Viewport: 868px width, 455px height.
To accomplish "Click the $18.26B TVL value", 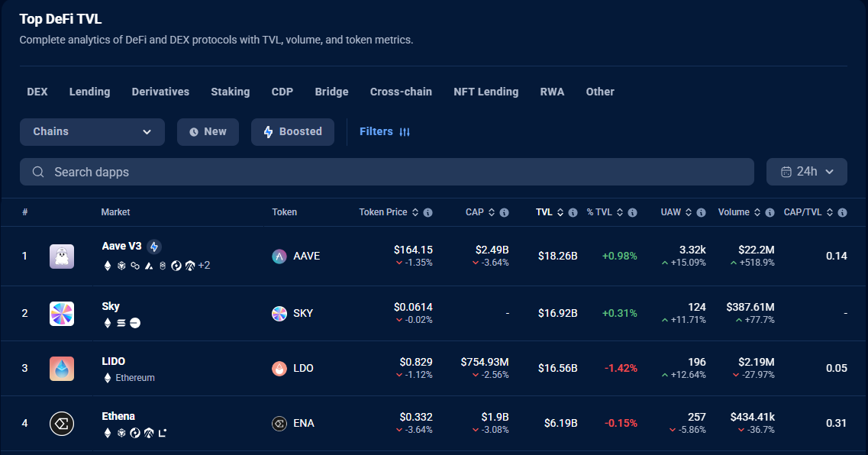I will coord(557,257).
